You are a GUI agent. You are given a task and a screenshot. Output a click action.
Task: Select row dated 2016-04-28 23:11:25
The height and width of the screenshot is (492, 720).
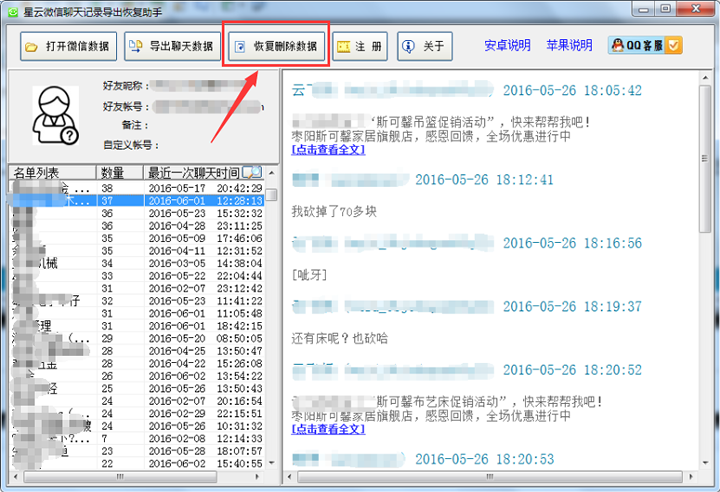point(137,226)
